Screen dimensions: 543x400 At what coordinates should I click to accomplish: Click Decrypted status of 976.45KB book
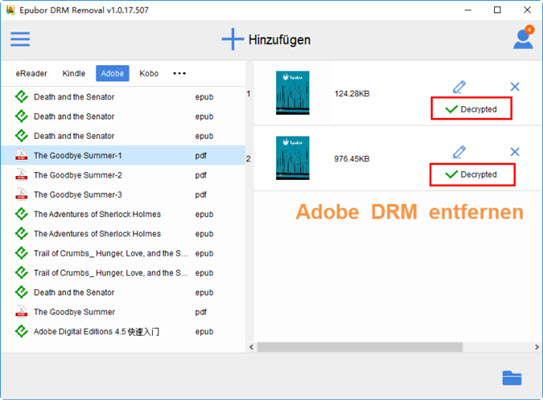[x=471, y=174]
